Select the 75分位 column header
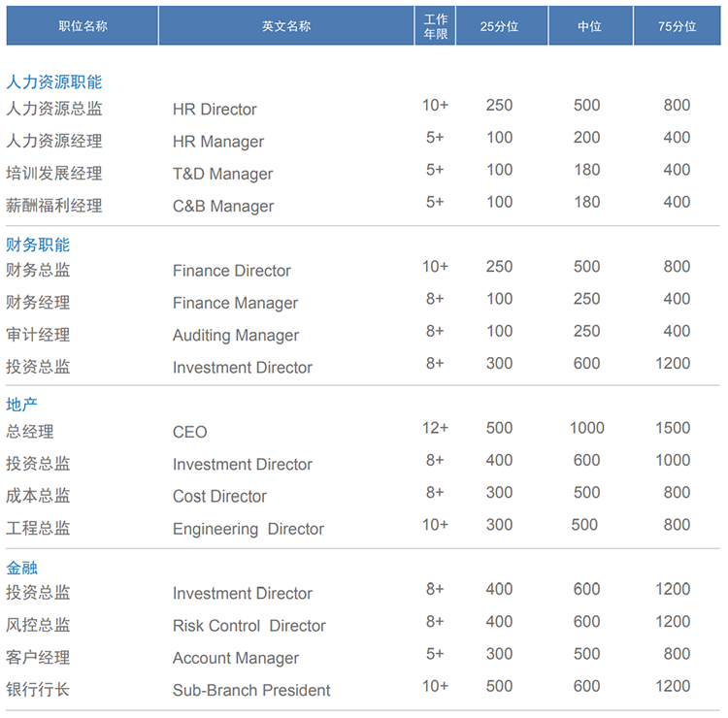The height and width of the screenshot is (718, 728). pos(677,26)
